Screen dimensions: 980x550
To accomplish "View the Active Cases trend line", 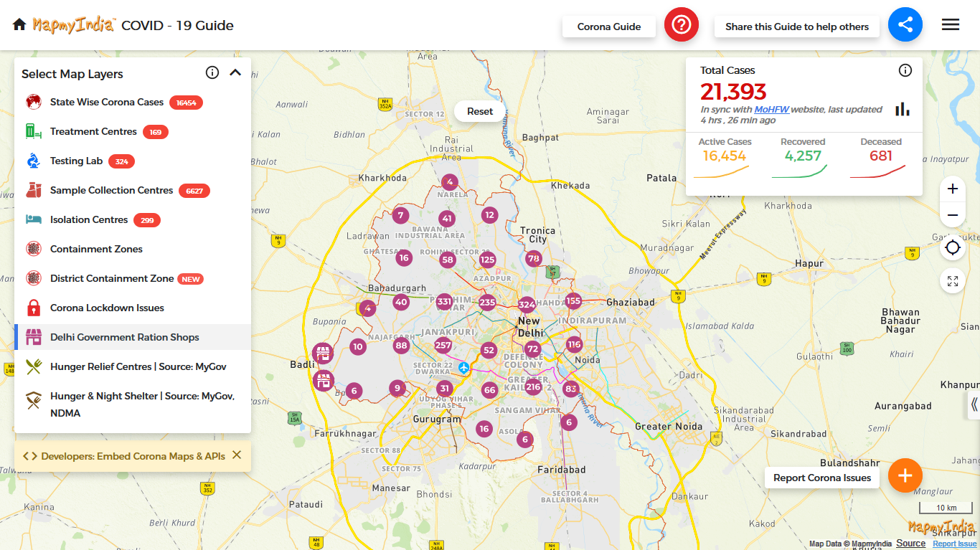I will pyautogui.click(x=721, y=172).
